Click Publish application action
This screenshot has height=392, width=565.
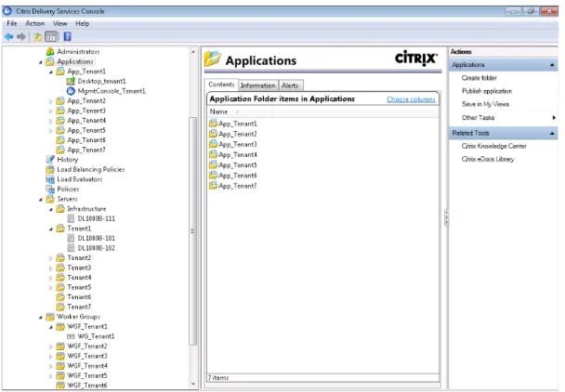pos(487,91)
